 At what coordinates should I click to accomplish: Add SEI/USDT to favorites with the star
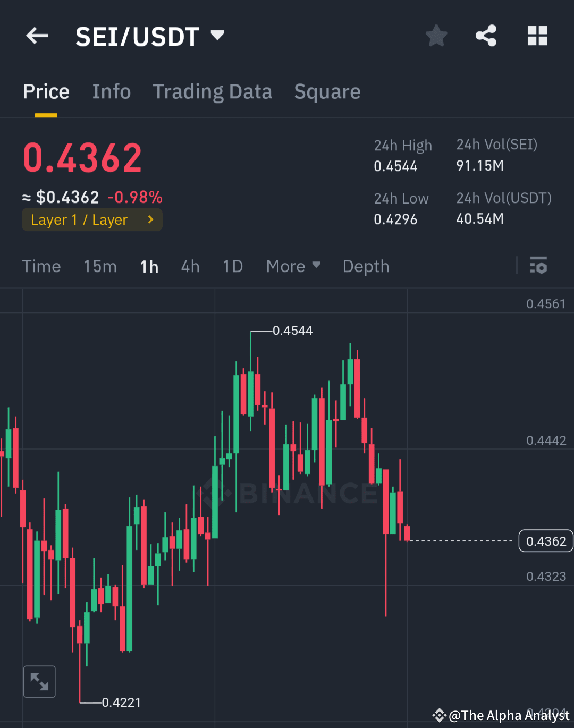pos(436,36)
